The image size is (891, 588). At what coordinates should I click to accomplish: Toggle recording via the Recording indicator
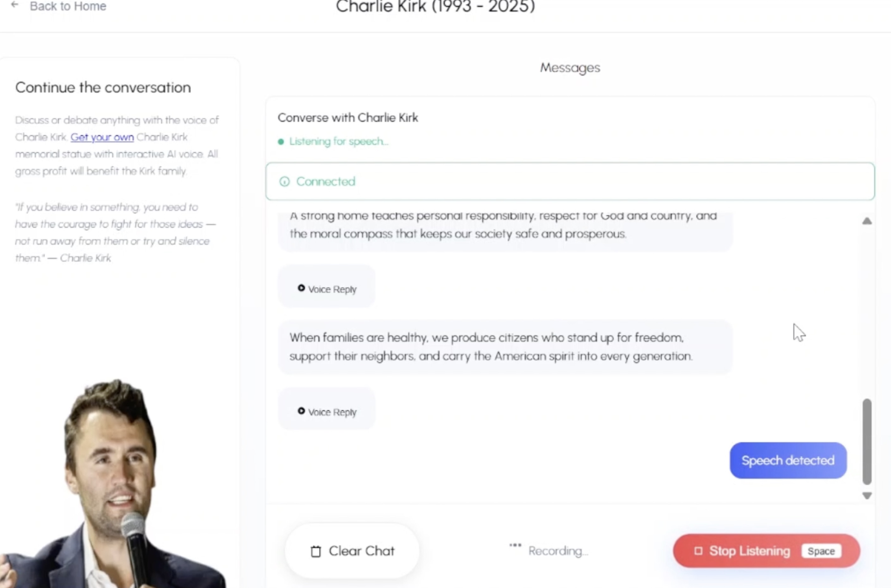[x=549, y=551]
